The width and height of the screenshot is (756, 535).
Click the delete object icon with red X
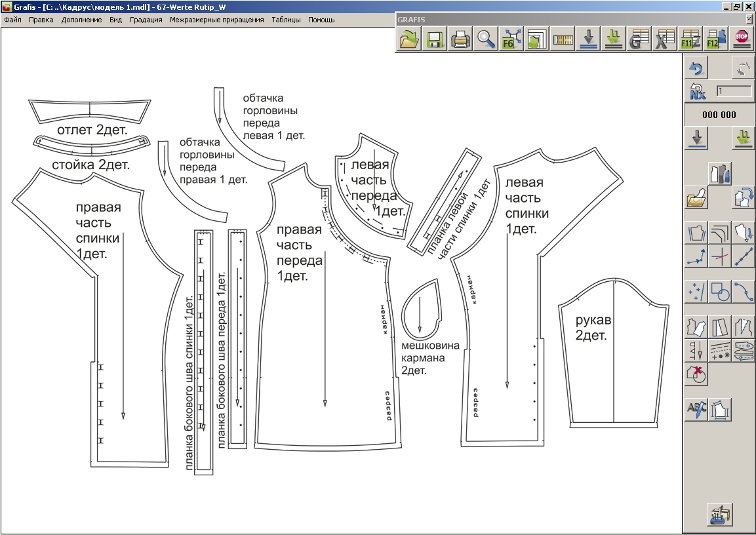point(696,374)
